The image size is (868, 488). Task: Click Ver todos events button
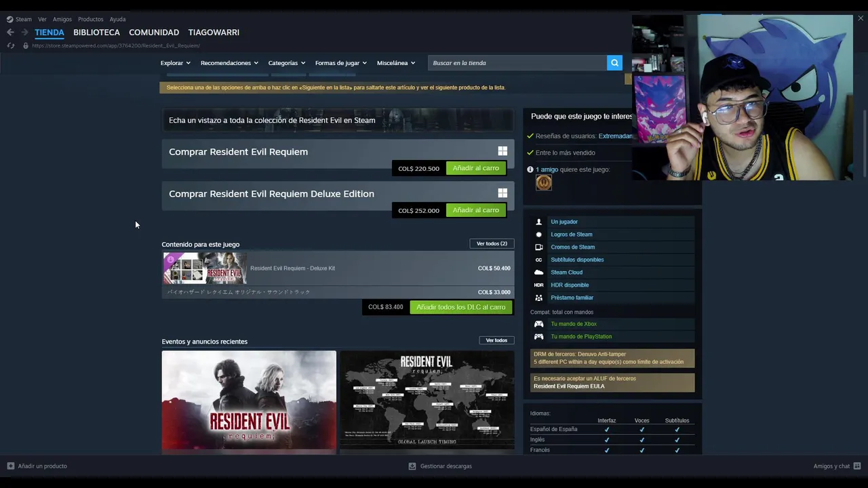coord(496,340)
